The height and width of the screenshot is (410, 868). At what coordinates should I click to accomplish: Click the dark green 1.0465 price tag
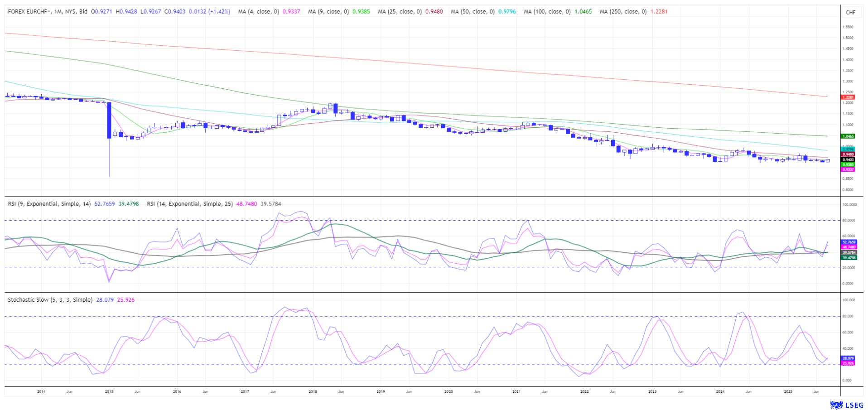tap(848, 136)
